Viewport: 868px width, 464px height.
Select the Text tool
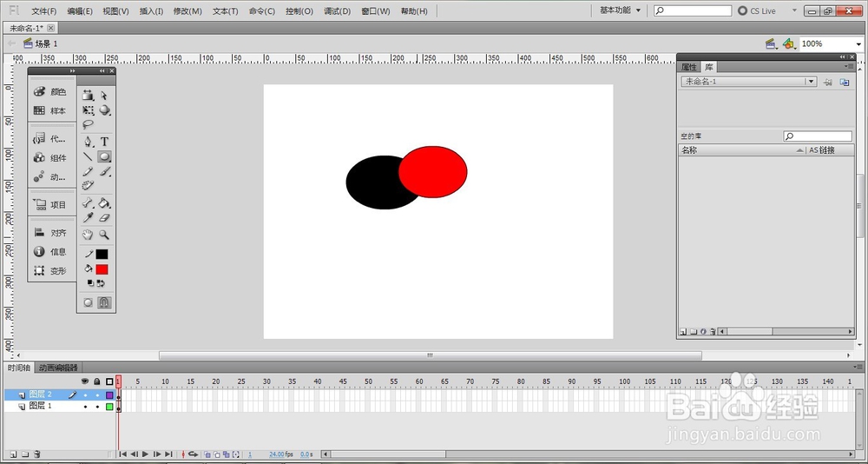coord(104,142)
